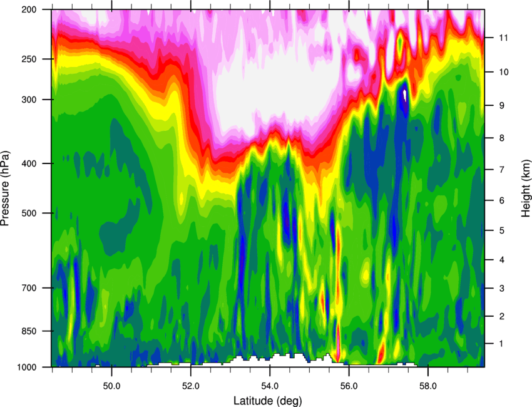532x407 pixels.
Task: Click the 54.0 latitude tick label
Action: (x=270, y=386)
